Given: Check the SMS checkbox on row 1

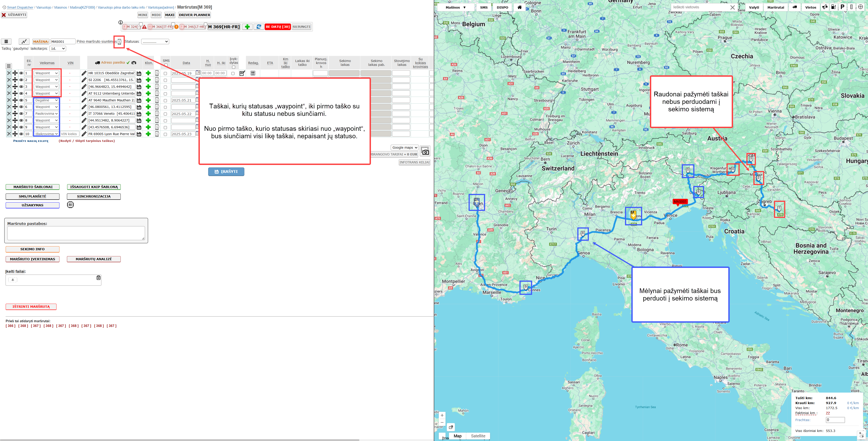Looking at the screenshot, I should pos(165,74).
